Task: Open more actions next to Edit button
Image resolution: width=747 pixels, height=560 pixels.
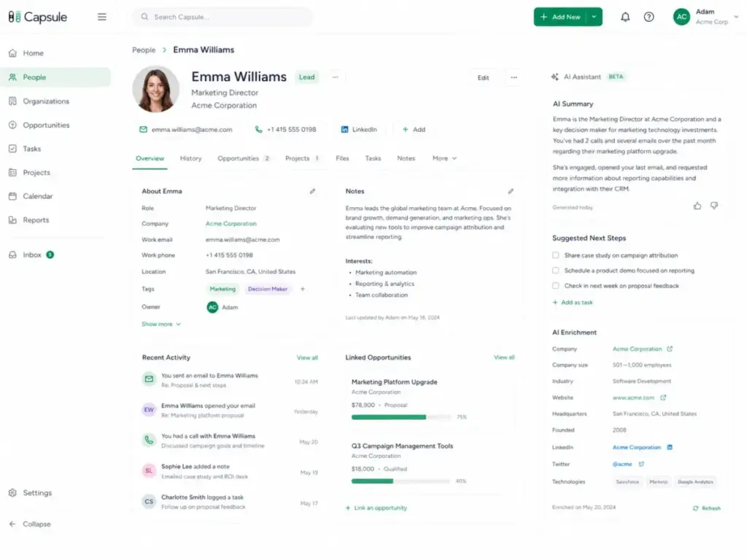Action: (x=514, y=77)
